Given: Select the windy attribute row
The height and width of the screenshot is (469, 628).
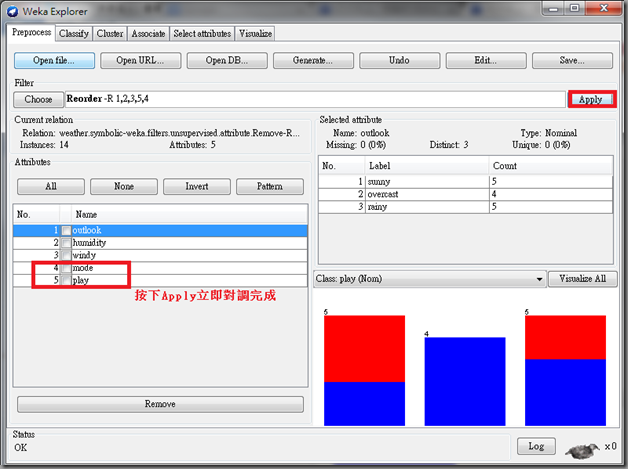Looking at the screenshot, I should point(160,256).
